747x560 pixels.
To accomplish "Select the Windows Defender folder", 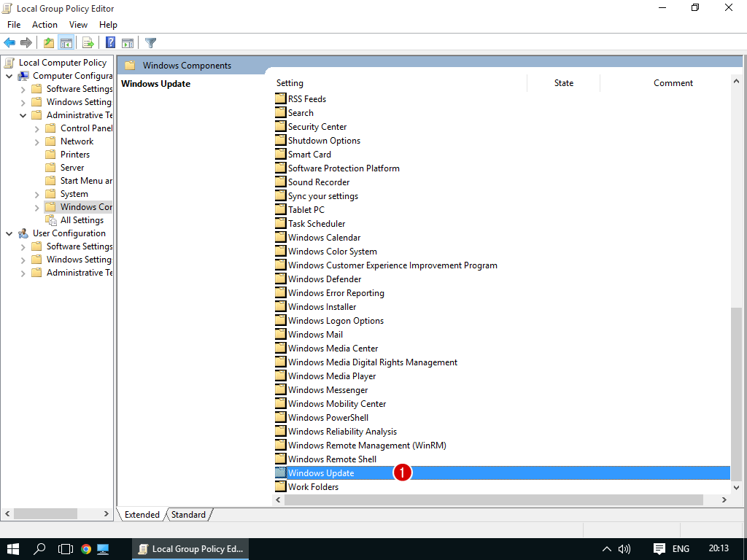I will pyautogui.click(x=324, y=279).
